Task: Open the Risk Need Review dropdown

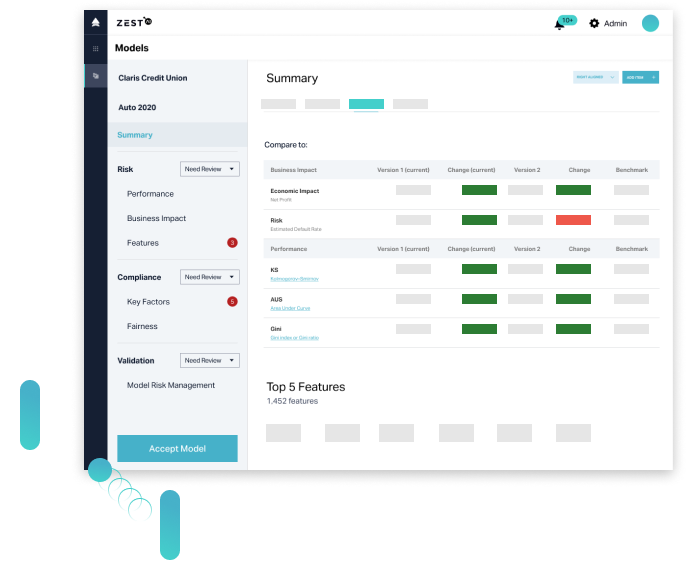Action: (x=210, y=169)
